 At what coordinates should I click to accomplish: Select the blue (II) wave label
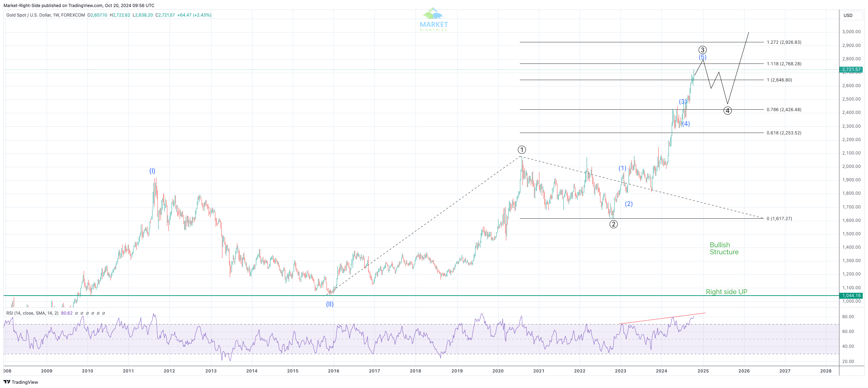(330, 304)
